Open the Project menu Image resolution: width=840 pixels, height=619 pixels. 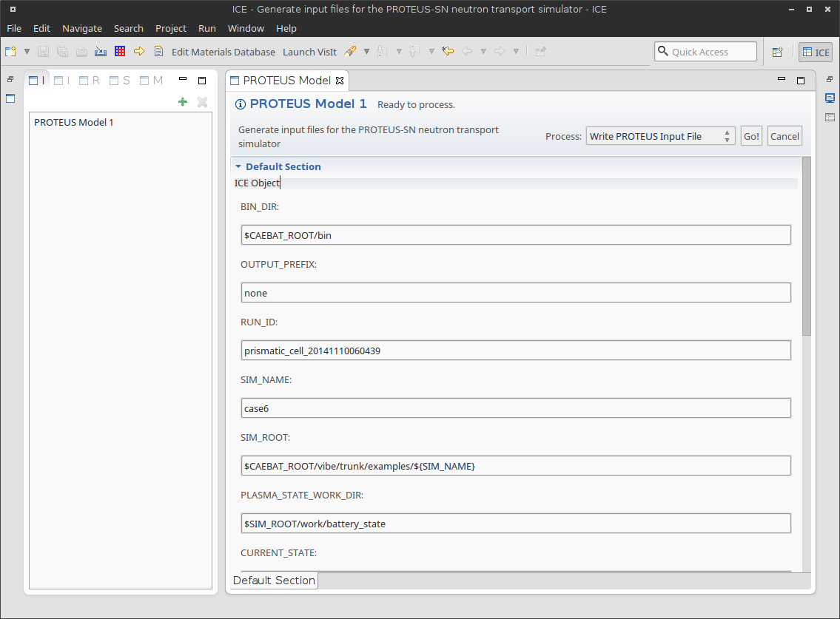171,28
